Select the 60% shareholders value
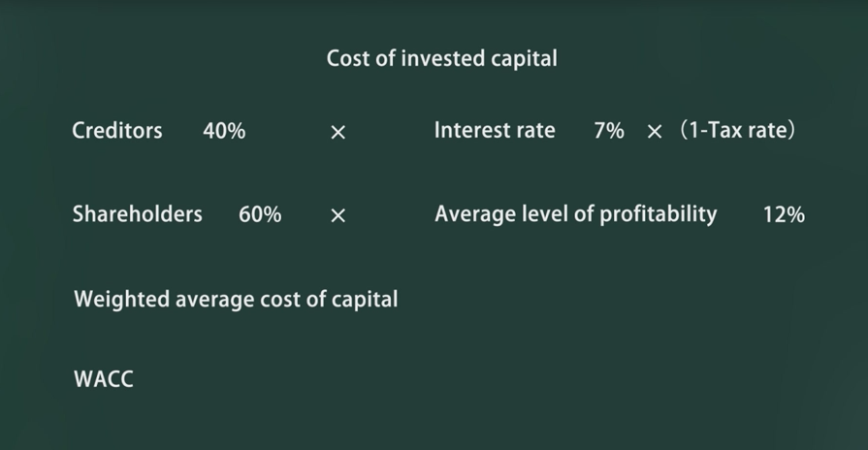The width and height of the screenshot is (868, 450). point(260,215)
